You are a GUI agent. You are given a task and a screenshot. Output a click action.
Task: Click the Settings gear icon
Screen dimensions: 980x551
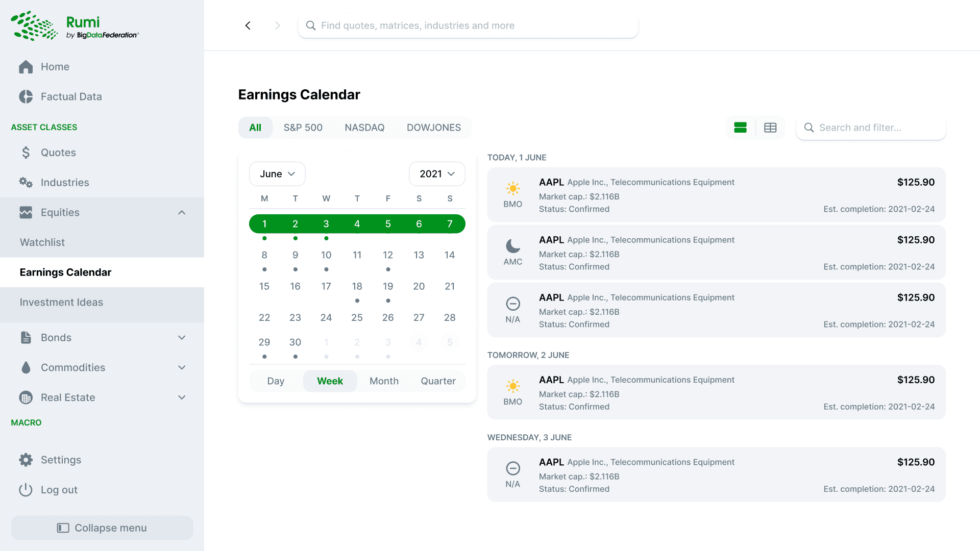[26, 460]
